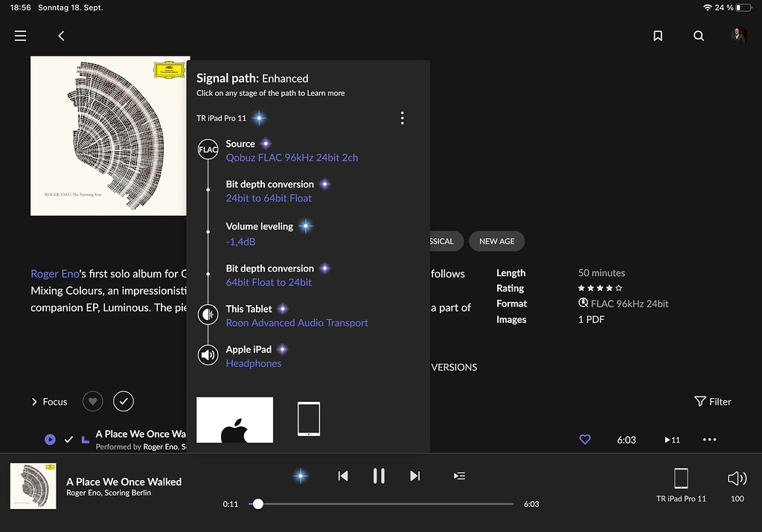
Task: Open the search icon
Action: pos(698,35)
